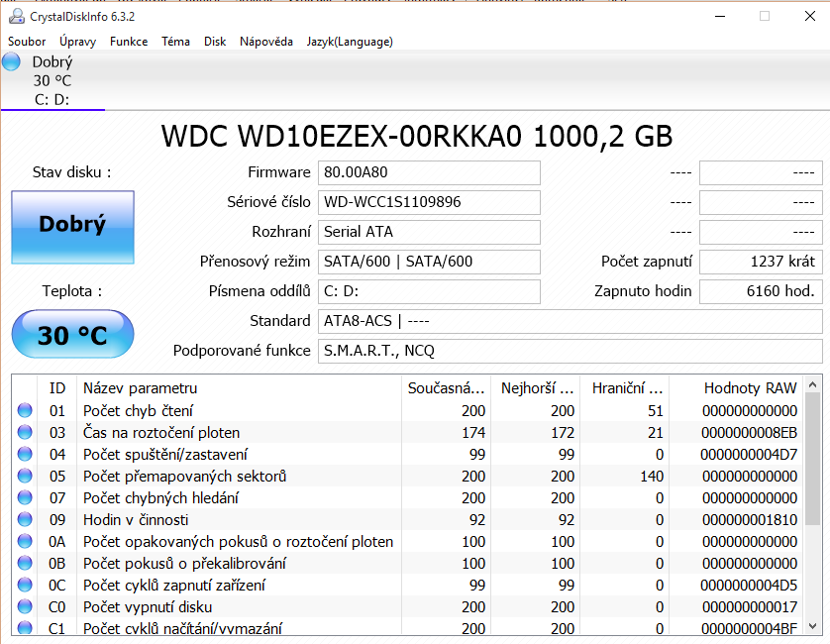830x644 pixels.
Task: Click the serial number field WD-WCC1S1109896
Action: point(429,202)
